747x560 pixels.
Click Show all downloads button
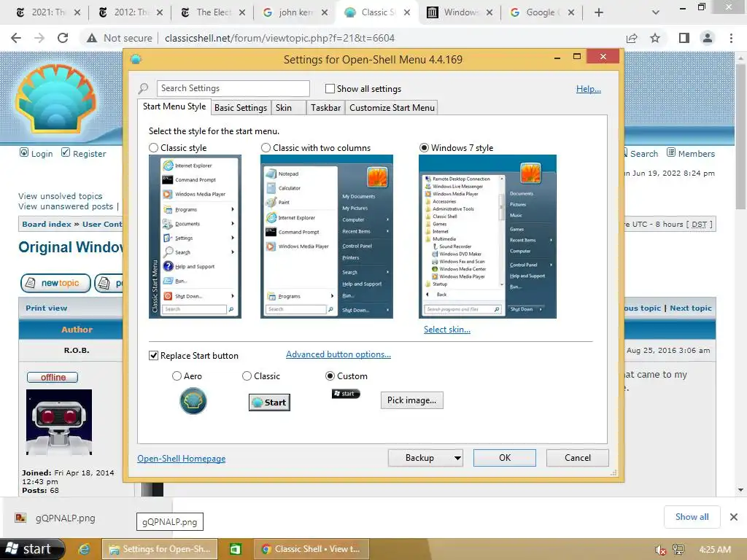[x=692, y=517]
